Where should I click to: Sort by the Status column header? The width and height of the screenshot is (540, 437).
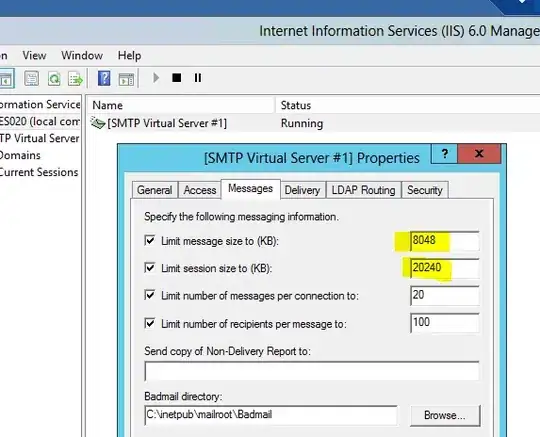click(x=408, y=105)
